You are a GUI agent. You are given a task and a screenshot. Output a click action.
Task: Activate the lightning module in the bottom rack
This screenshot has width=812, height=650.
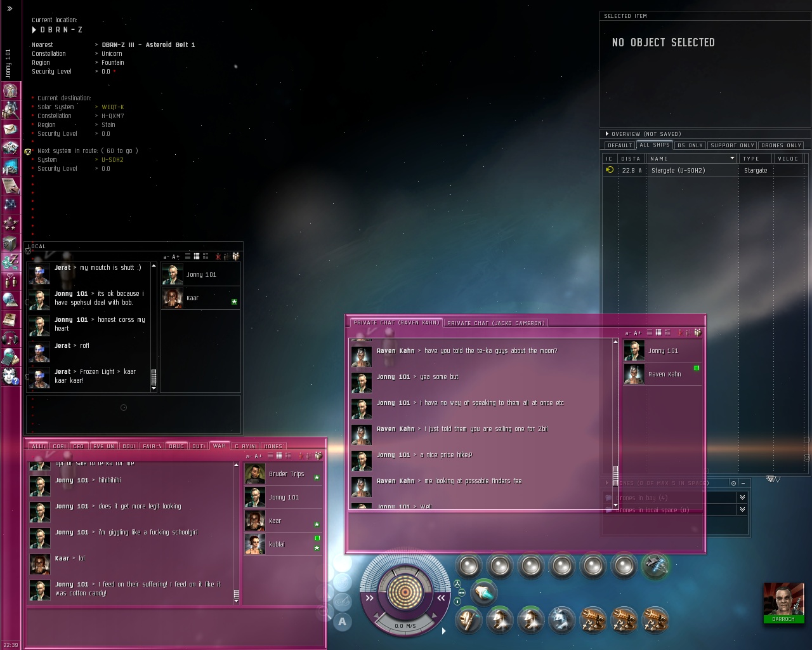pyautogui.click(x=561, y=620)
